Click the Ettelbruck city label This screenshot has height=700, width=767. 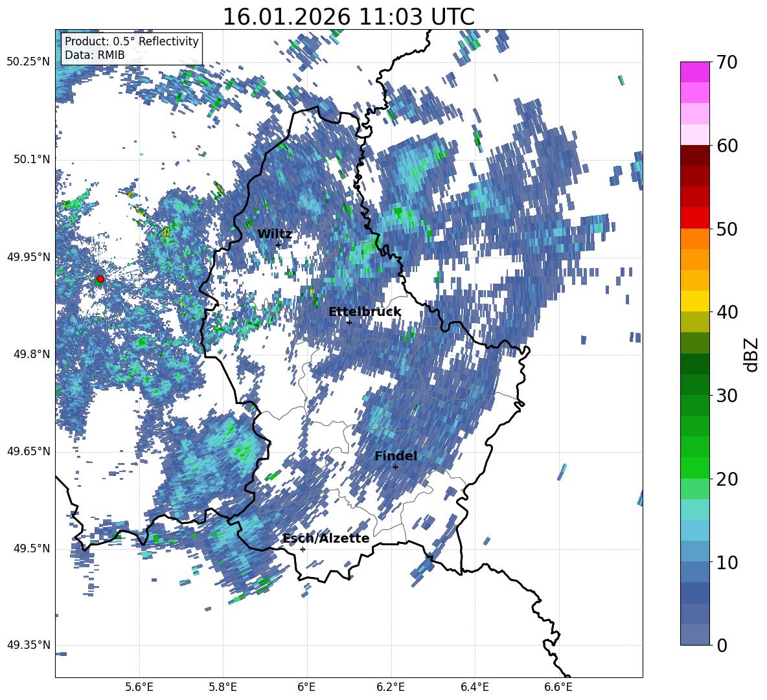365,311
